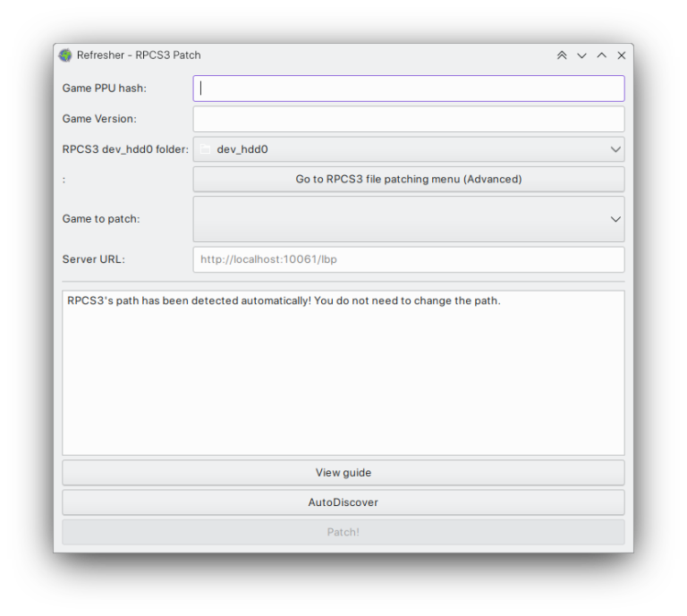Viewport: 687px width, 616px height.
Task: Click the Server URL label
Action: point(93,259)
